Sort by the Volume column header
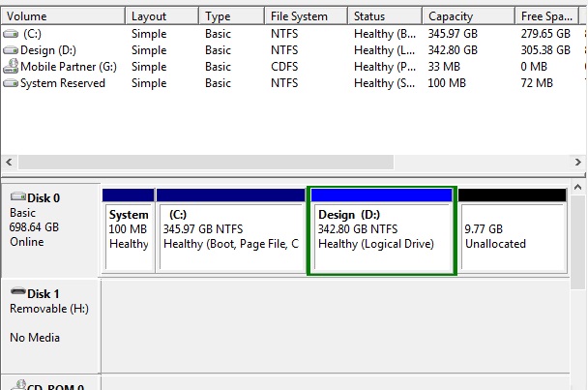Image resolution: width=588 pixels, height=390 pixels. coord(63,16)
